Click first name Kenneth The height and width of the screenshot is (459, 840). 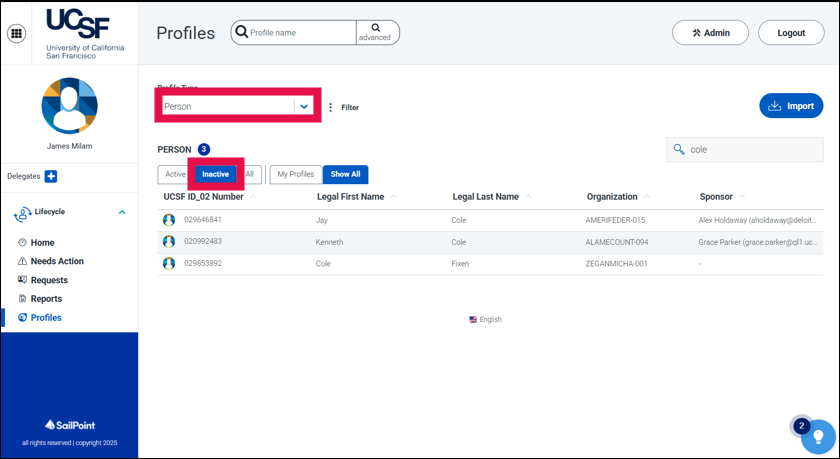click(x=329, y=242)
